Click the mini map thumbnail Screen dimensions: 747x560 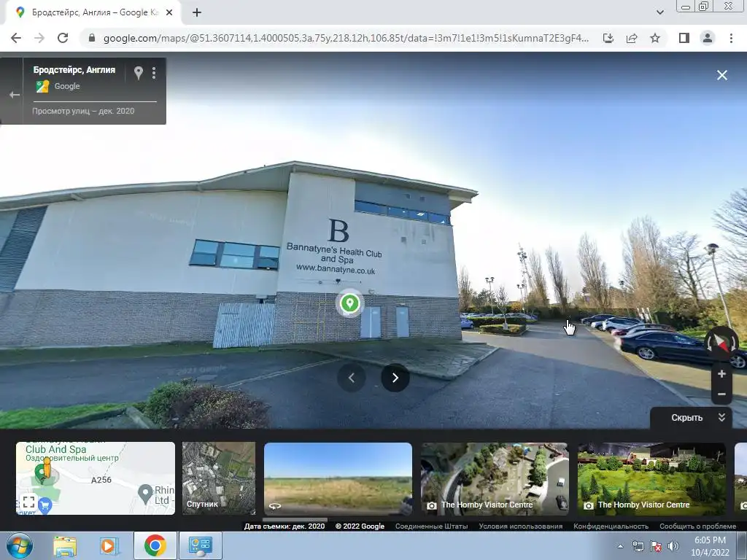coord(96,478)
